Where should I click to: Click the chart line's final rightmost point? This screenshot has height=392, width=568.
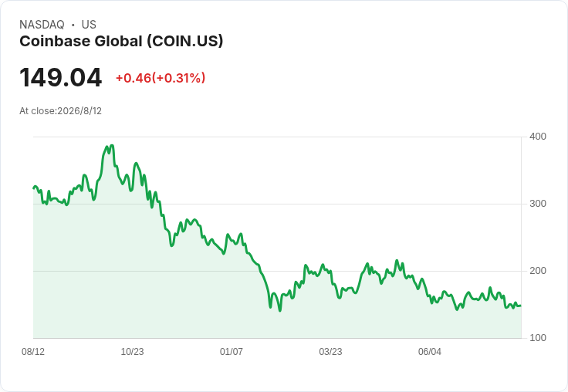pyautogui.click(x=521, y=306)
